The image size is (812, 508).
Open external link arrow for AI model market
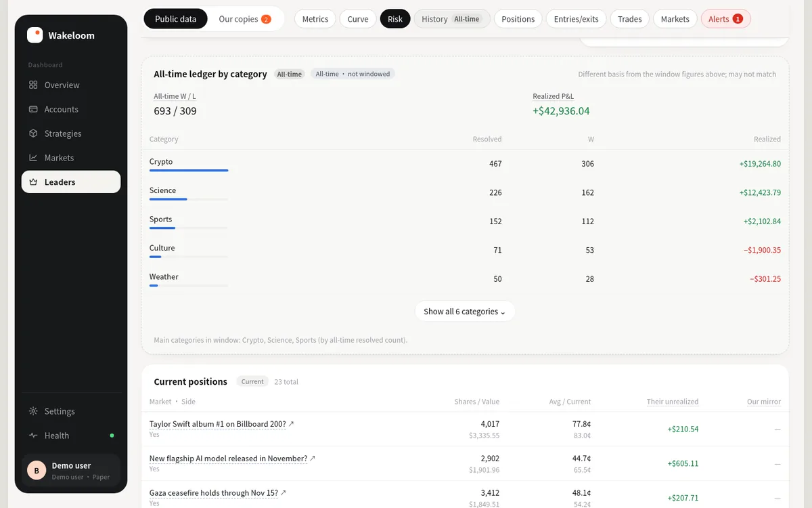(x=313, y=459)
